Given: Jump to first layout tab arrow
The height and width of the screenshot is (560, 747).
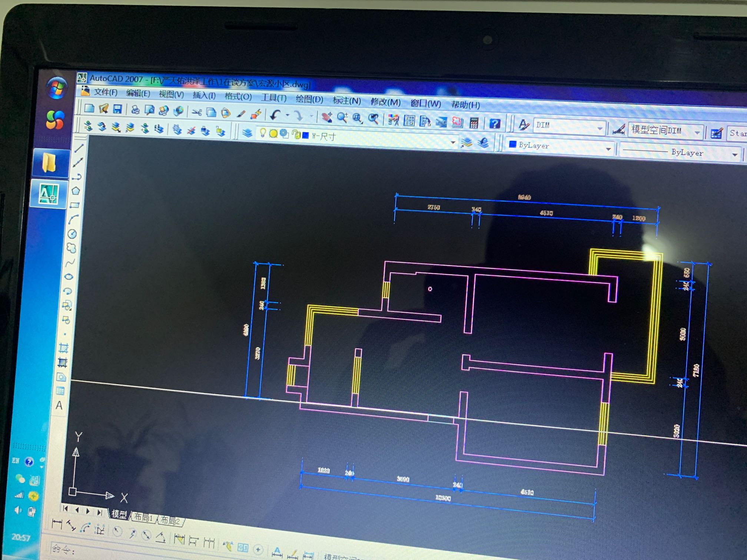Looking at the screenshot, I should [66, 509].
